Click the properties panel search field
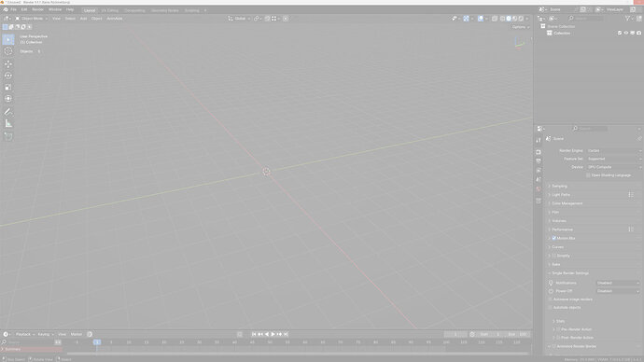Image resolution: width=644 pixels, height=362 pixels. (x=590, y=129)
